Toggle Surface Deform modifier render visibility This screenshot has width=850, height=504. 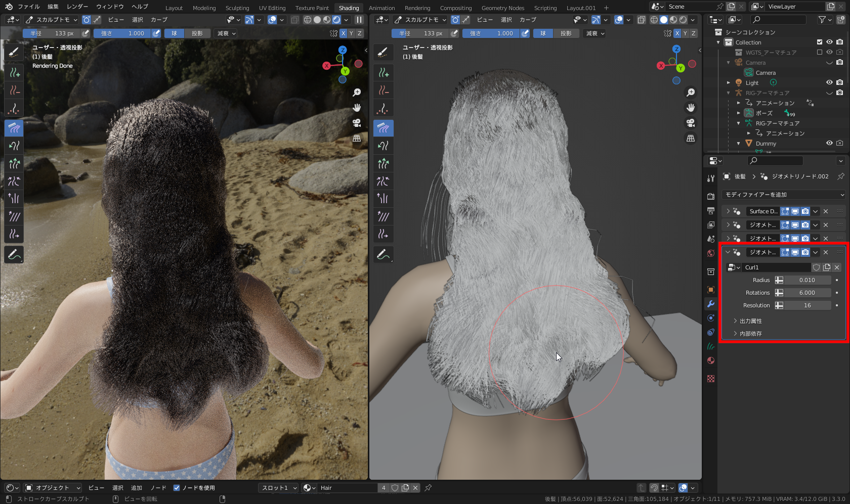[805, 211]
